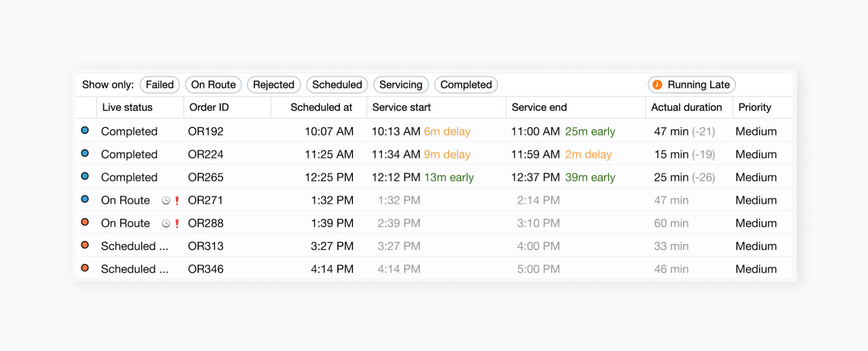Image resolution: width=868 pixels, height=351 pixels.
Task: Toggle the On Route filter chip
Action: [213, 85]
